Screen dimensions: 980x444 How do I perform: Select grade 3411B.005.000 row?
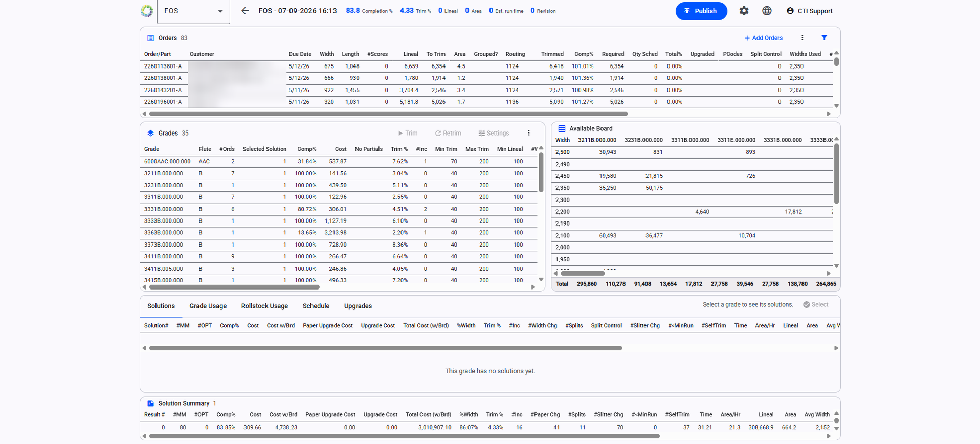(x=339, y=269)
